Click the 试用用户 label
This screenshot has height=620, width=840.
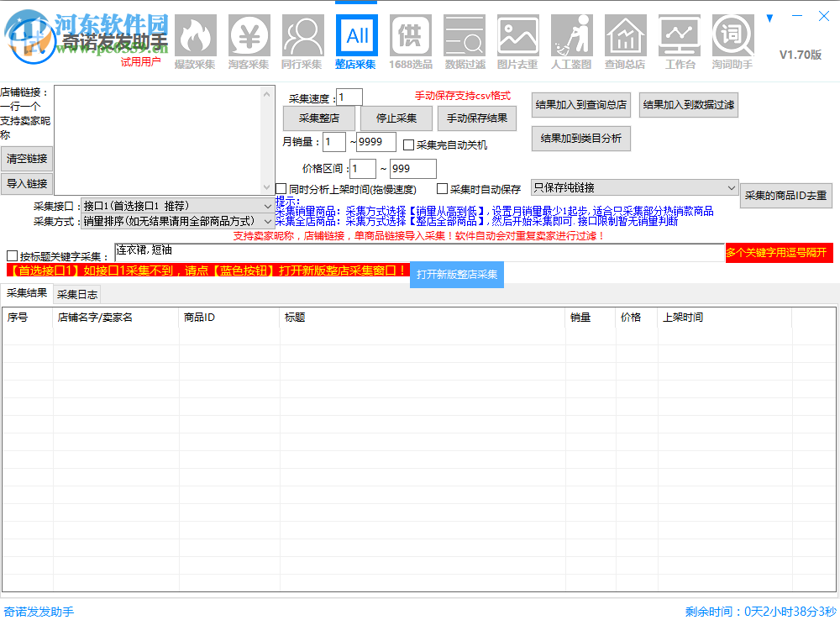140,61
